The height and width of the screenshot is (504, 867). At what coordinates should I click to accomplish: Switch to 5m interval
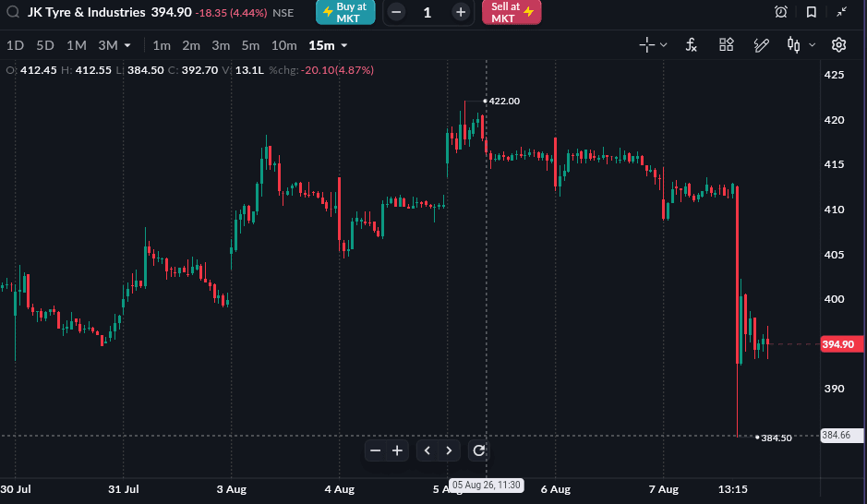point(250,45)
